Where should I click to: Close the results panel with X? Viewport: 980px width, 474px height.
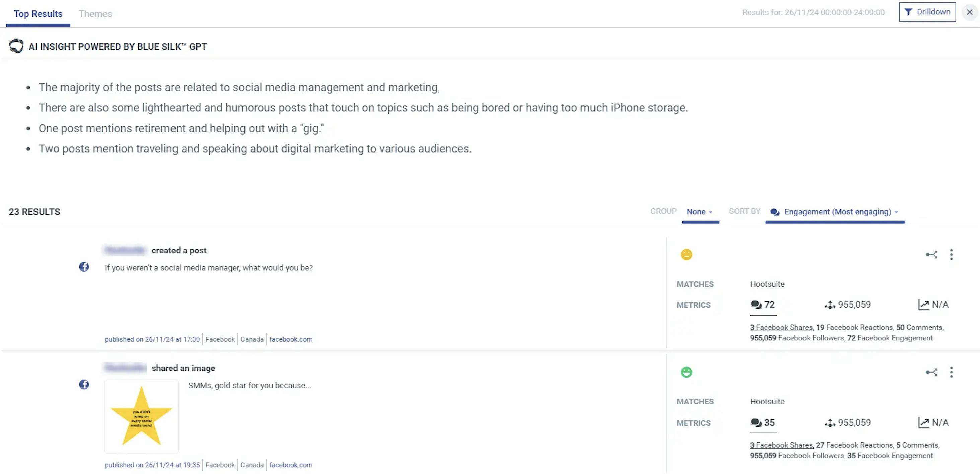pyautogui.click(x=969, y=12)
